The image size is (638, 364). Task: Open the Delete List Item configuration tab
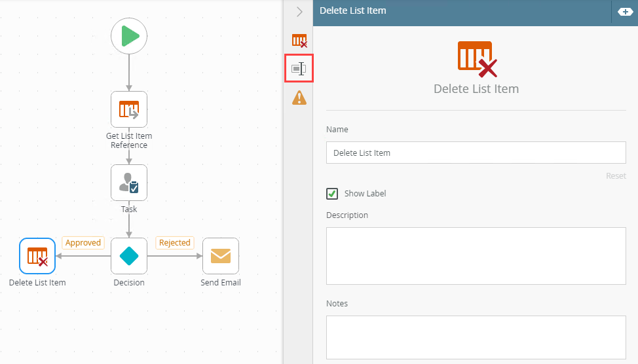[x=299, y=41]
